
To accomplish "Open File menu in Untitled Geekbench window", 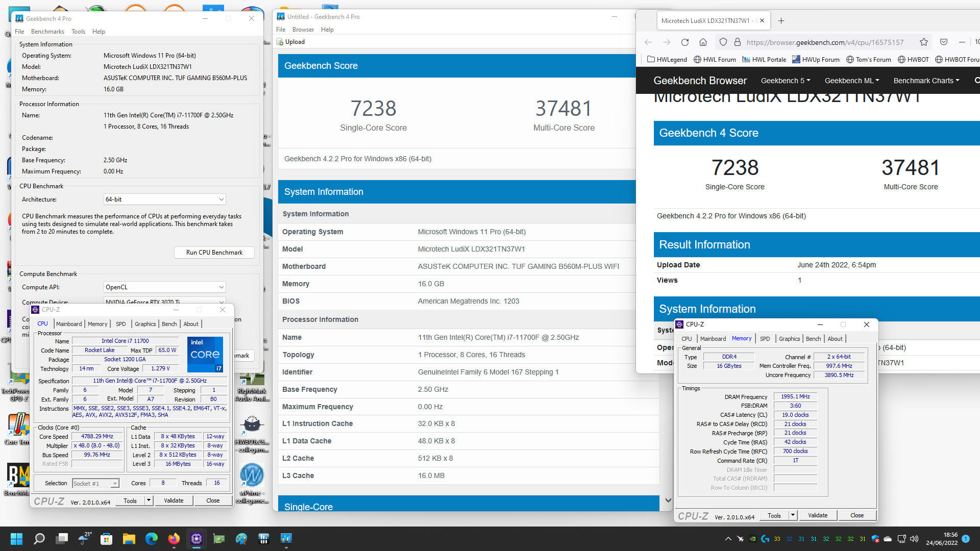I will [x=281, y=30].
